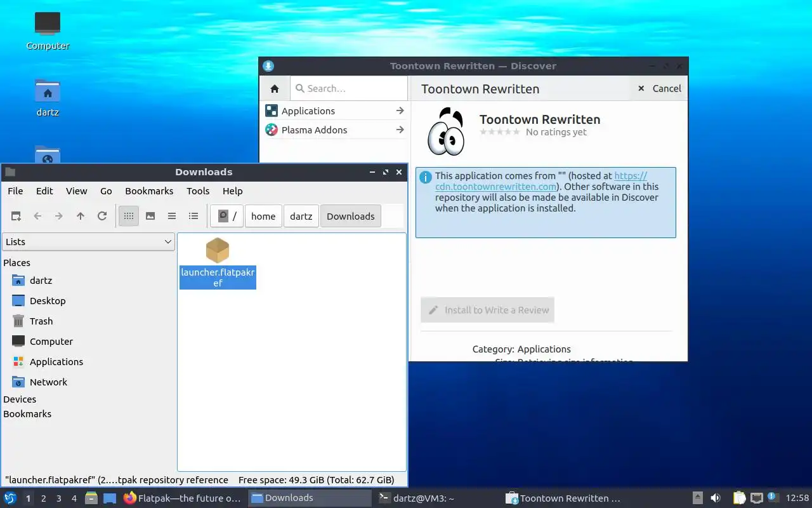Open clipboard tray icon
812x508 pixels.
(739, 498)
